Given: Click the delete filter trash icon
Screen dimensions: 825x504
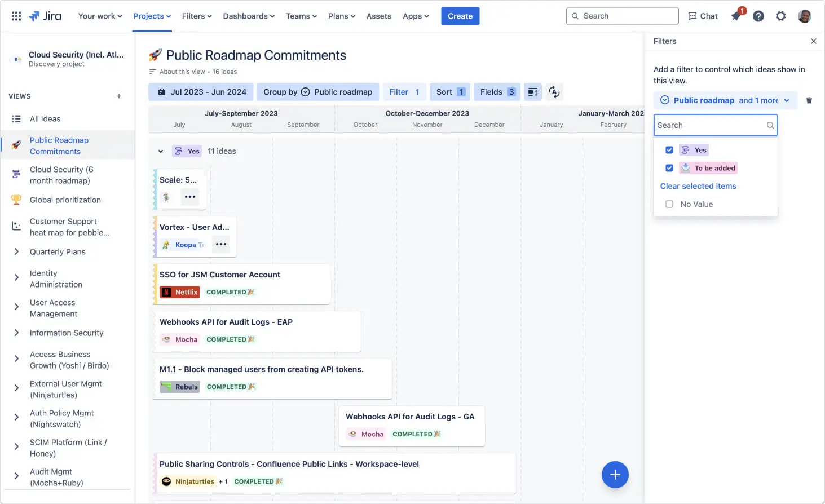Looking at the screenshot, I should click(809, 100).
